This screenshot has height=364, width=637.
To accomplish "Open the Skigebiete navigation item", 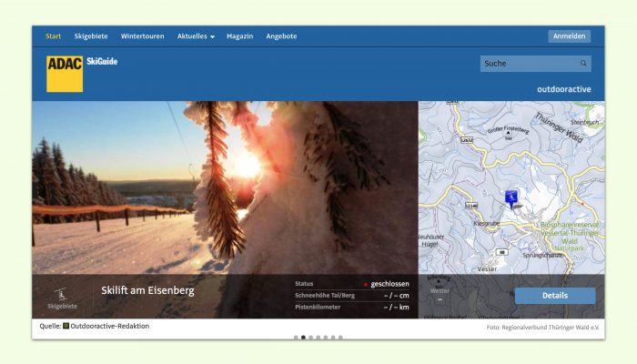I will [x=91, y=36].
